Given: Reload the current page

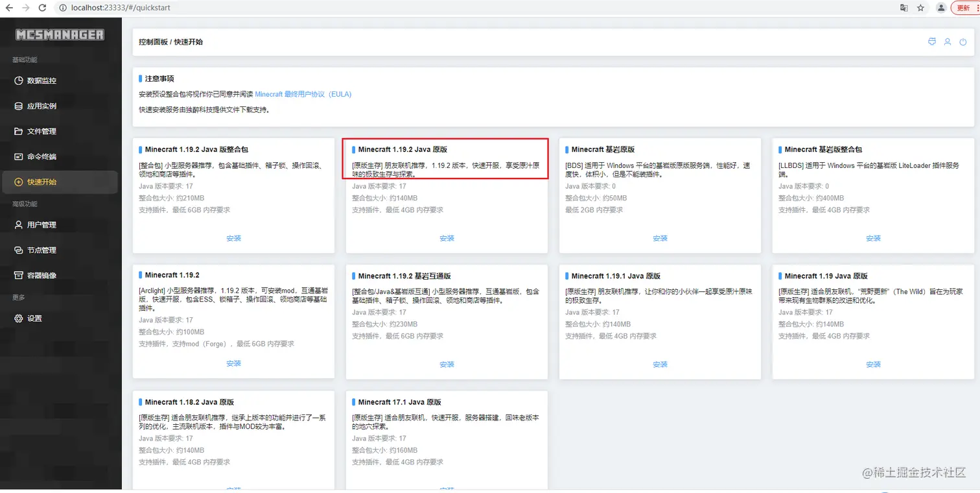Looking at the screenshot, I should tap(43, 8).
